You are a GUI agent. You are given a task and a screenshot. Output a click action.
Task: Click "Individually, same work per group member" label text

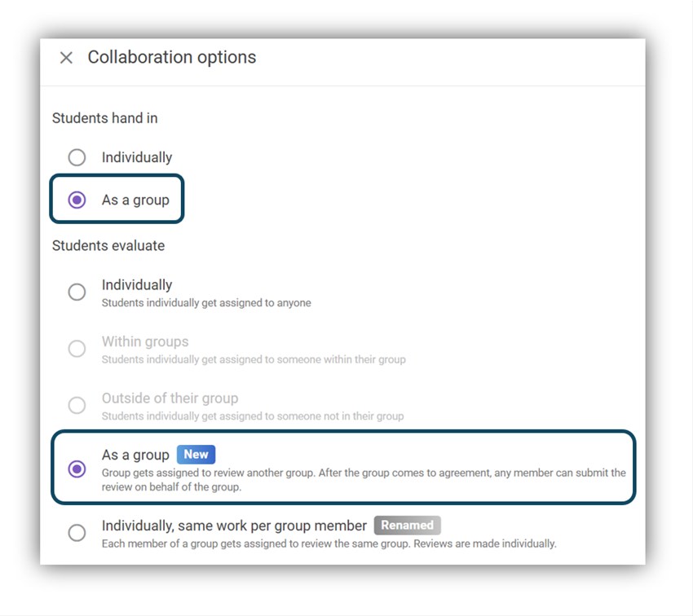click(234, 526)
